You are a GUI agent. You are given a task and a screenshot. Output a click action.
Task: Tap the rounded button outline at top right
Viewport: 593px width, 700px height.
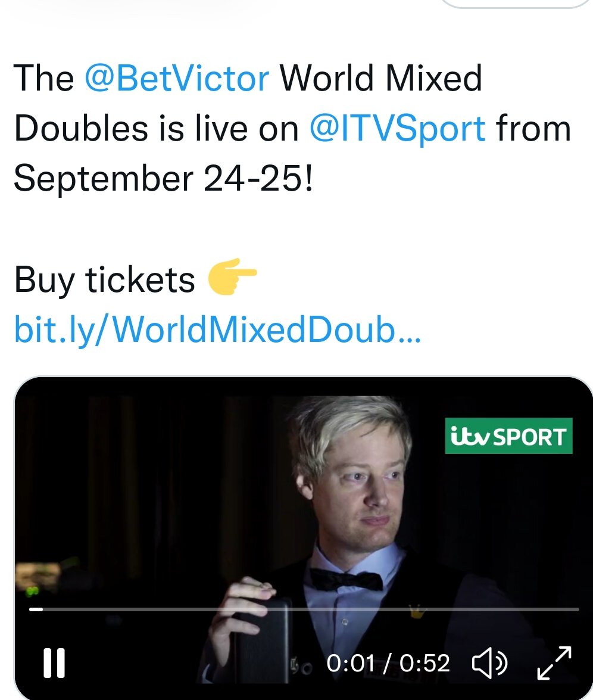(516, 4)
